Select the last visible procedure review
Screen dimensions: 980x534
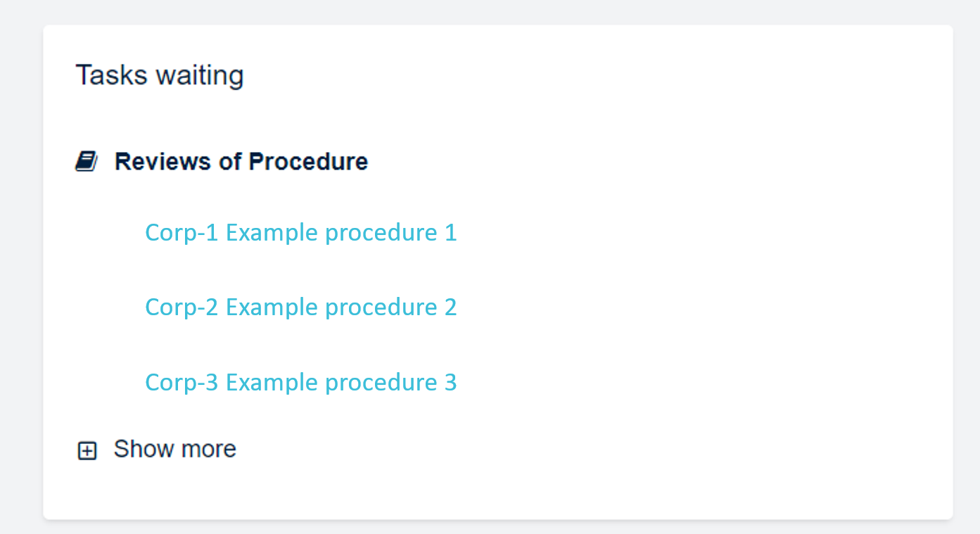tap(300, 382)
